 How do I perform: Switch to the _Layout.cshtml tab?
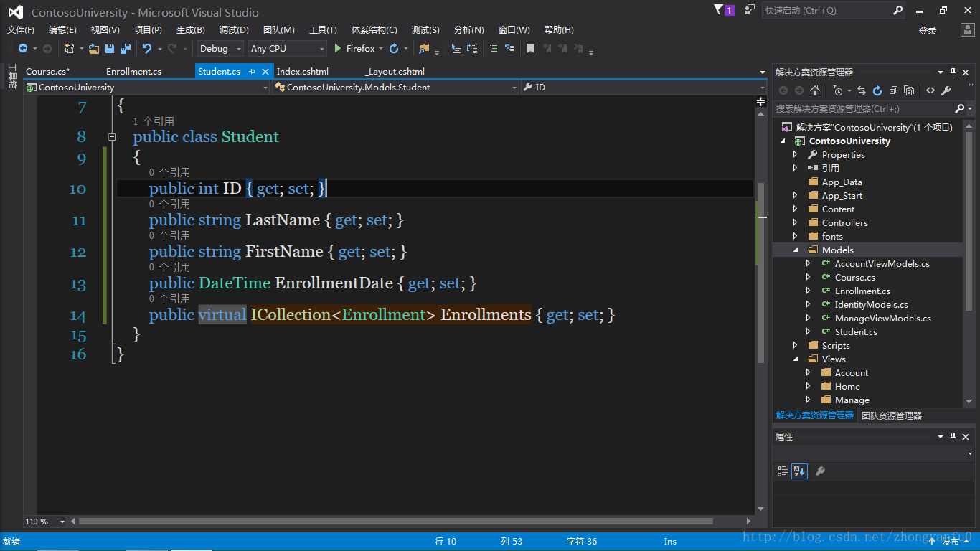[x=395, y=71]
